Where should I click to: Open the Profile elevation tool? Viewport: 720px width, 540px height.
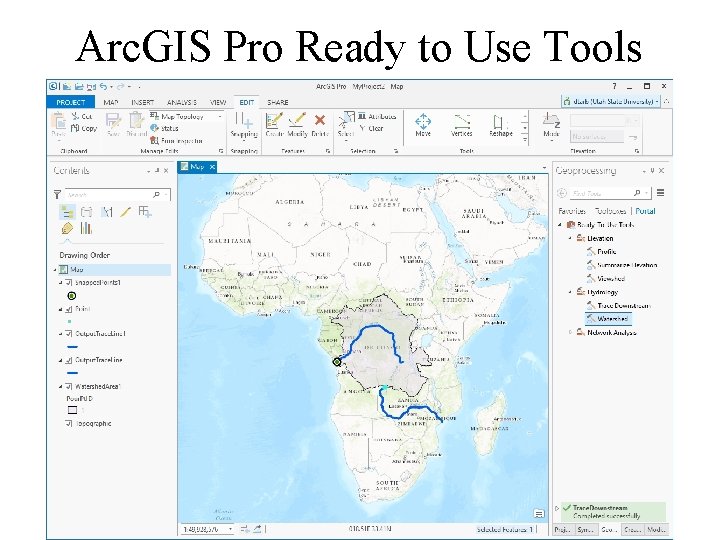click(607, 252)
